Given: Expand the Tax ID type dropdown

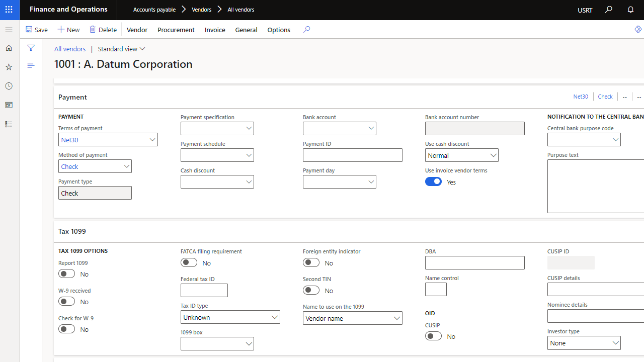Looking at the screenshot, I should (x=274, y=317).
